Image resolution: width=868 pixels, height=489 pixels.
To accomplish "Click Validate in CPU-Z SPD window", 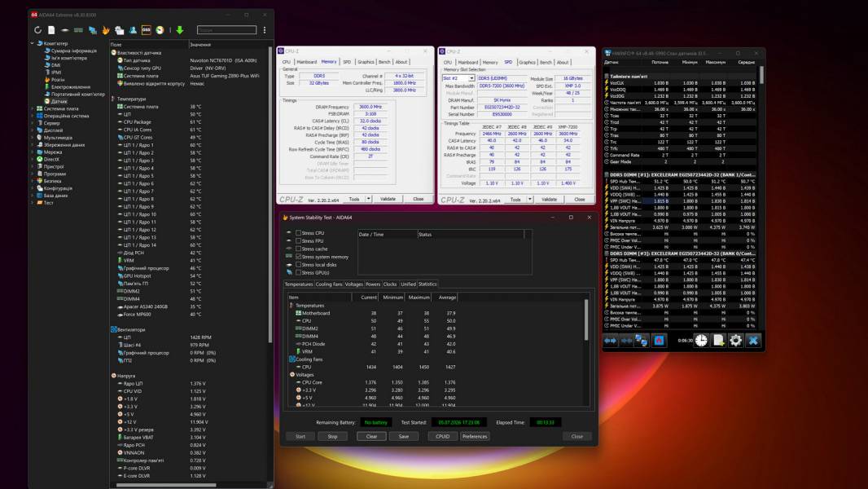I will click(549, 200).
